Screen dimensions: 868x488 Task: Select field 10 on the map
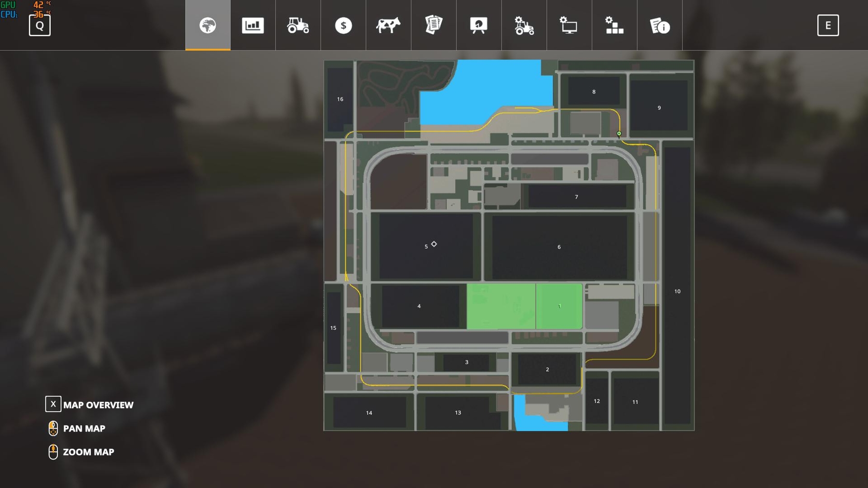677,291
